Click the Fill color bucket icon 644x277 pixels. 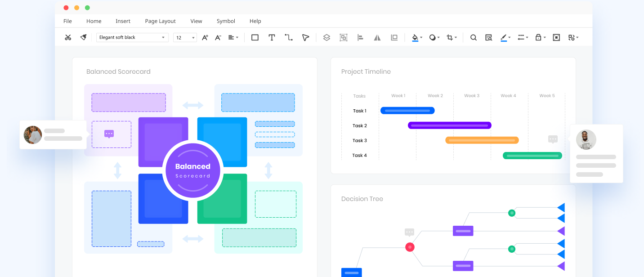(x=415, y=38)
